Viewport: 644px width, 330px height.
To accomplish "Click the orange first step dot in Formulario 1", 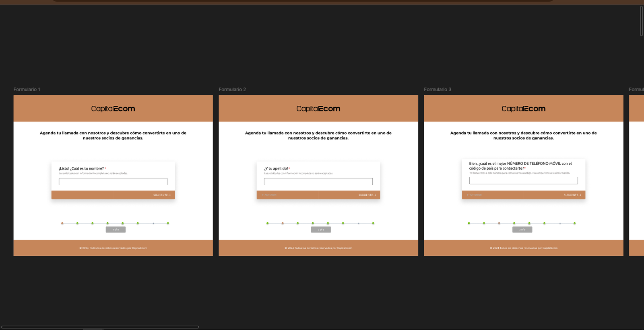I will (x=62, y=223).
